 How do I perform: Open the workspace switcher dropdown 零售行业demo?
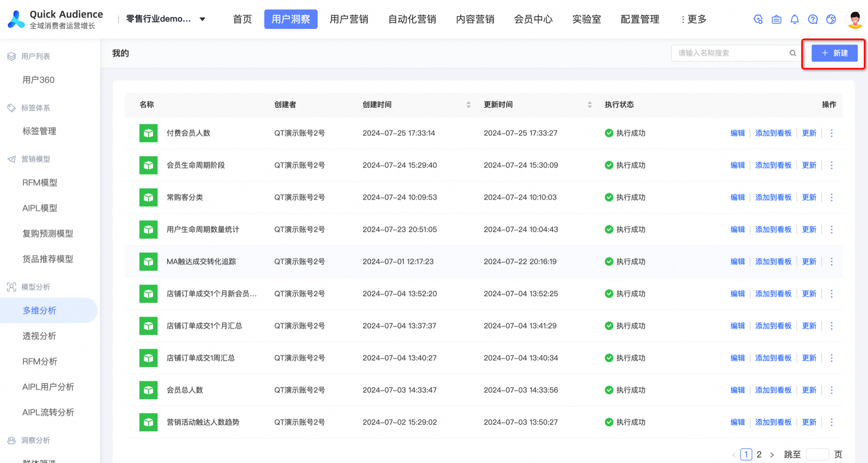(x=165, y=19)
